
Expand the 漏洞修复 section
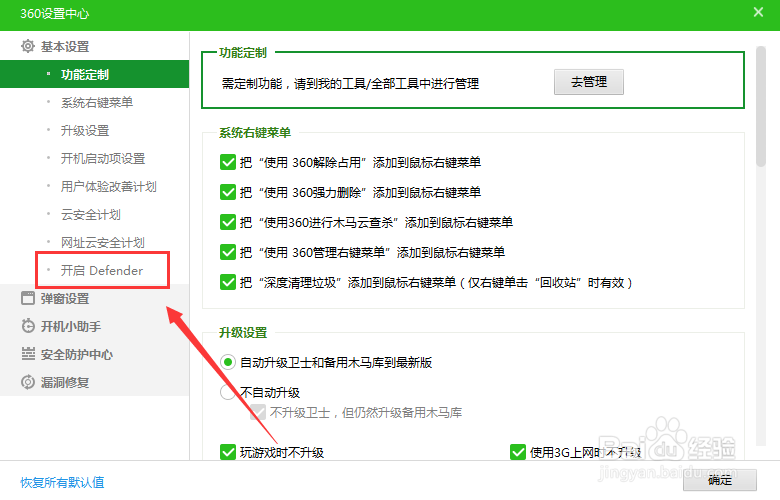[65, 382]
